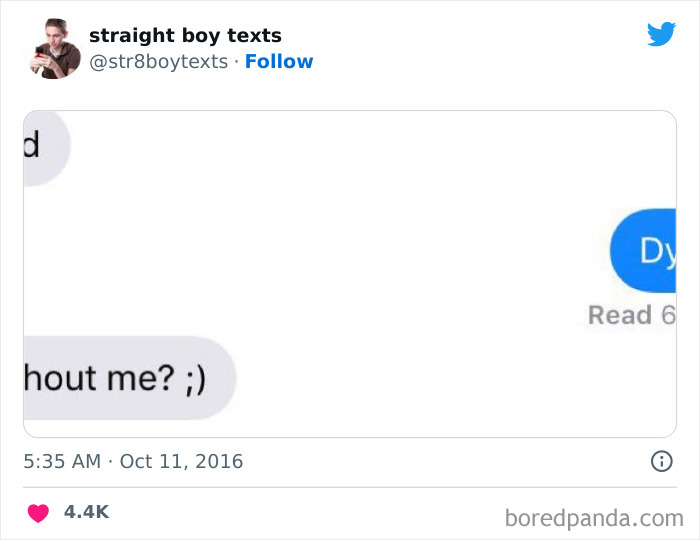Image resolution: width=700 pixels, height=540 pixels.
Task: Click the "straight boy texts" display name
Action: (185, 36)
